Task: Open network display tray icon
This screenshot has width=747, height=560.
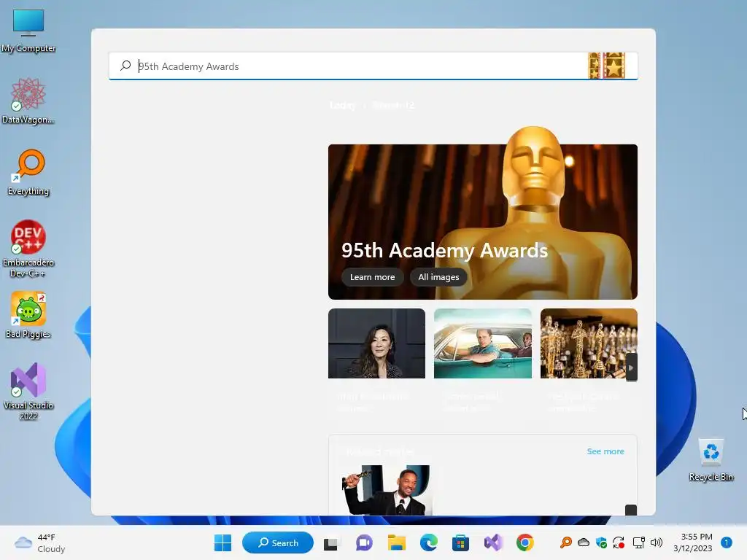Action: pyautogui.click(x=638, y=542)
